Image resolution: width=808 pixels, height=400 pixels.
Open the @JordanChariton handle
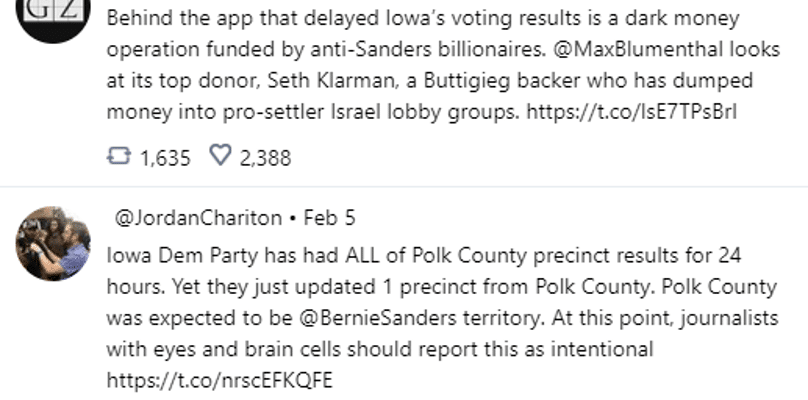(x=198, y=218)
